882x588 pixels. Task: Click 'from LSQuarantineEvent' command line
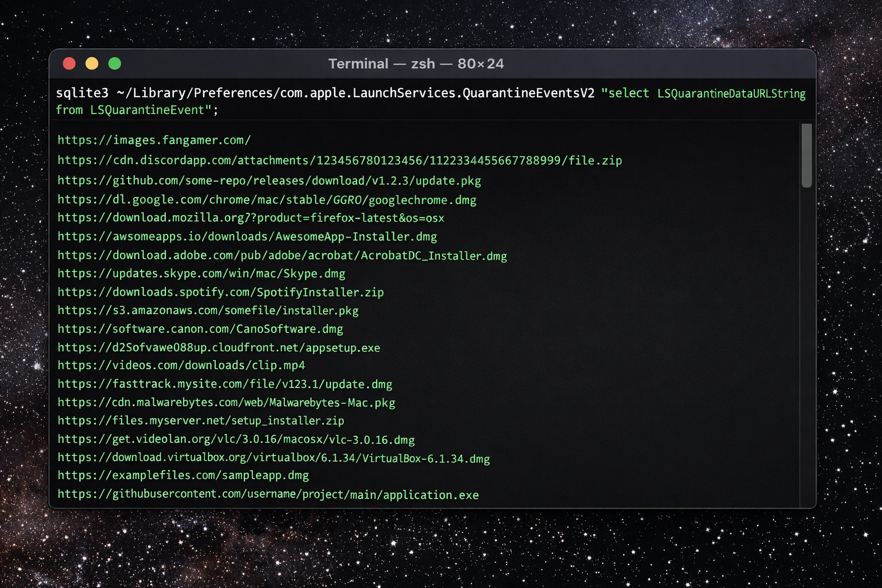tap(137, 110)
